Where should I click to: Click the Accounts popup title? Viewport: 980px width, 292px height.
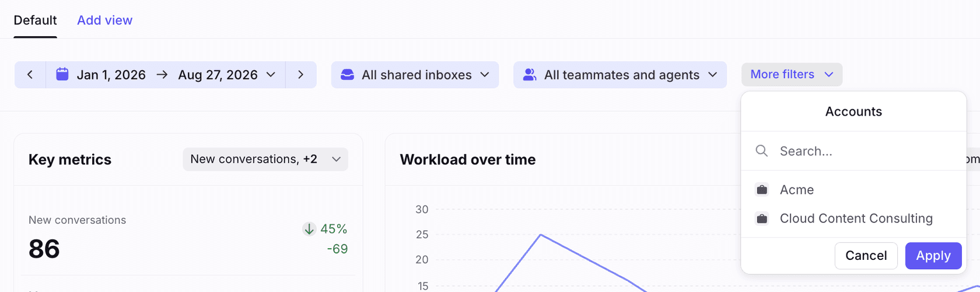pyautogui.click(x=853, y=112)
